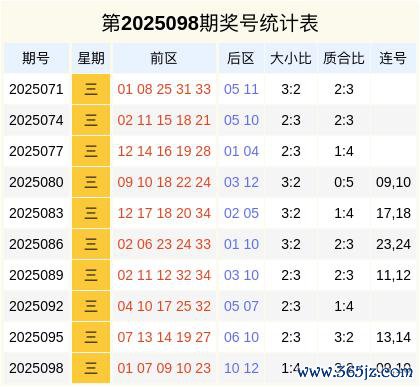This screenshot has height=387, width=420.
Task: Select issue number 2025092
Action: click(x=36, y=306)
